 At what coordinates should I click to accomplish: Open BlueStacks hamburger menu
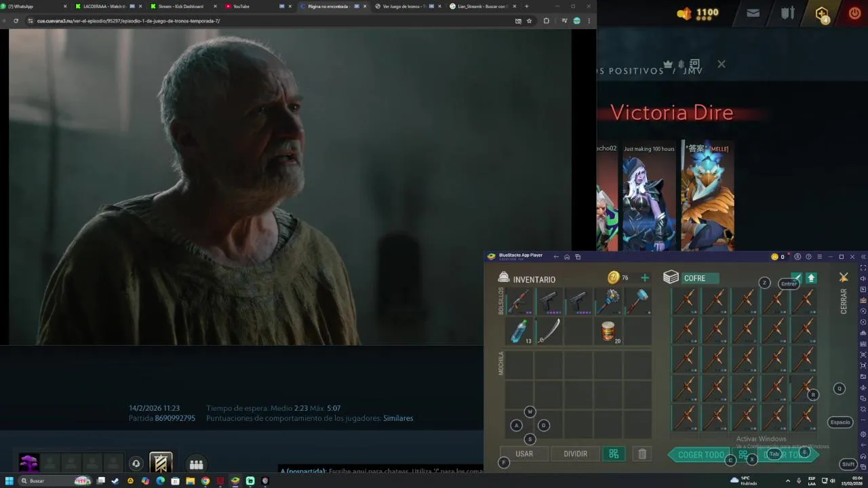point(819,257)
